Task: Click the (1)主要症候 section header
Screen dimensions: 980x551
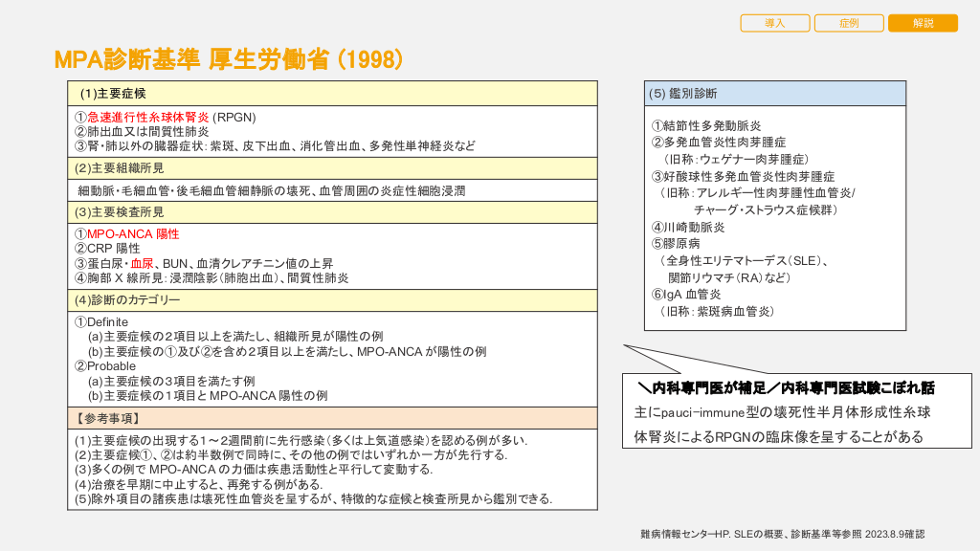Action: click(x=113, y=94)
